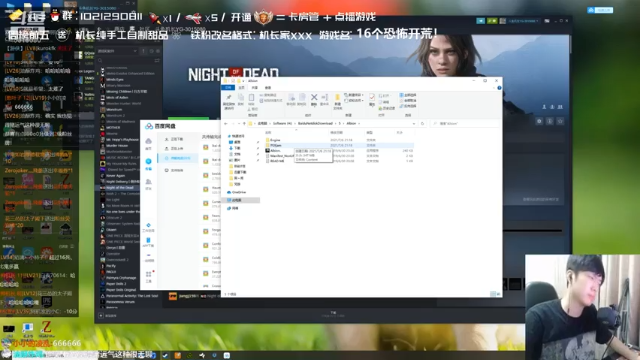The height and width of the screenshot is (360, 640).
Task: Expand Explorer address bar history dropdown
Action: point(414,123)
